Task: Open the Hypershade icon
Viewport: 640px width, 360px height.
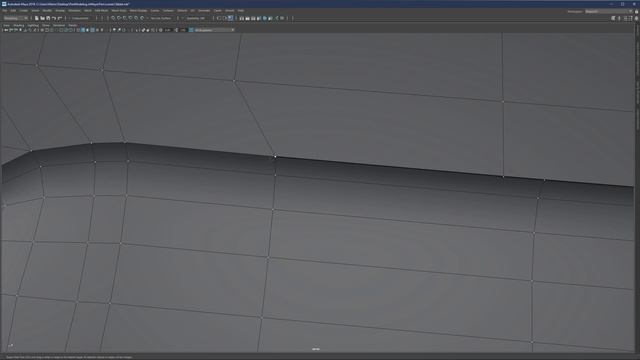Action: coord(264,18)
